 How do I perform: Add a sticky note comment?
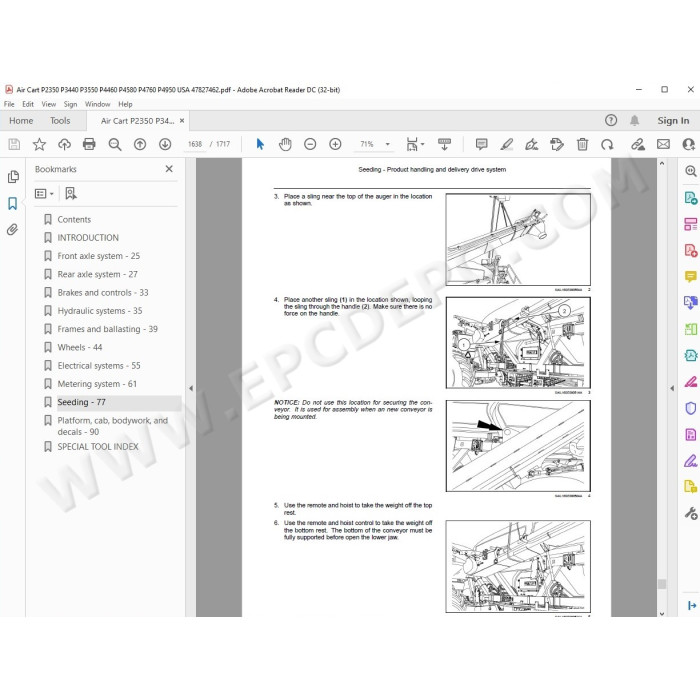tap(481, 144)
